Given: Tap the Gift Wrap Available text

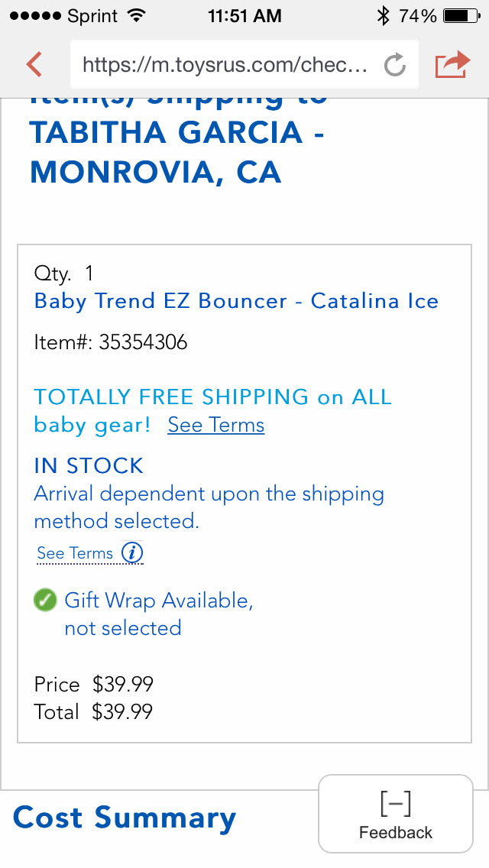Looking at the screenshot, I should (x=158, y=601).
